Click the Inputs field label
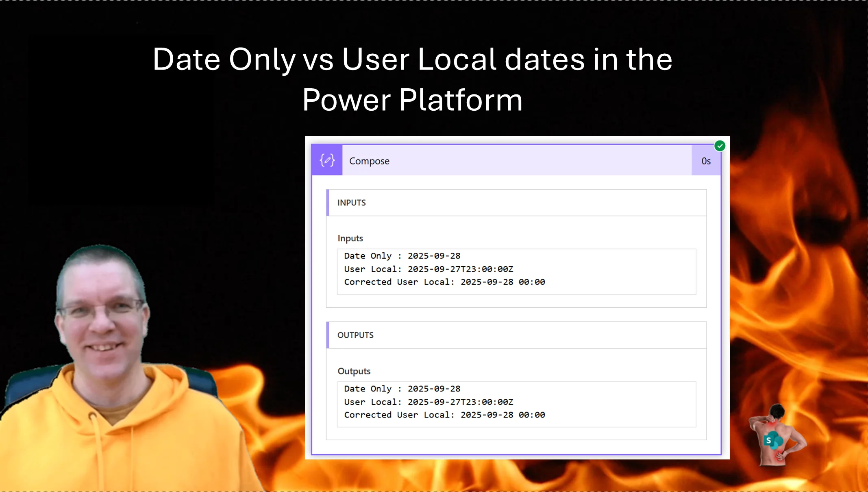 coord(350,238)
